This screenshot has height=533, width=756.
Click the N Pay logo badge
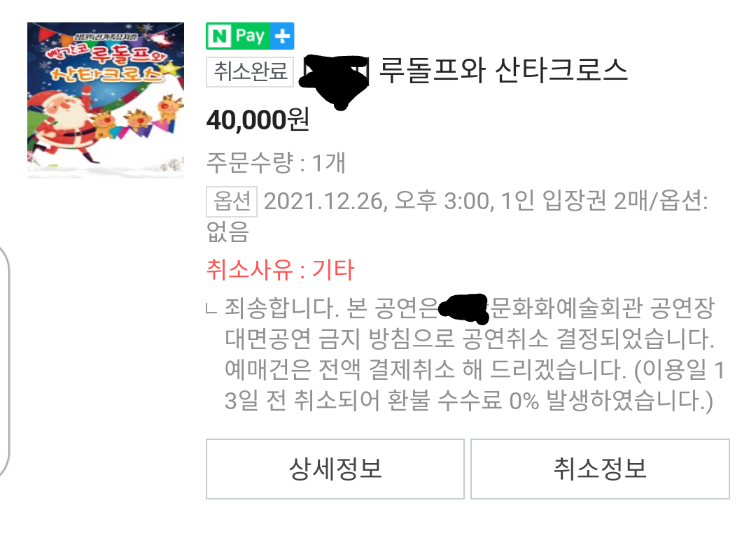250,36
